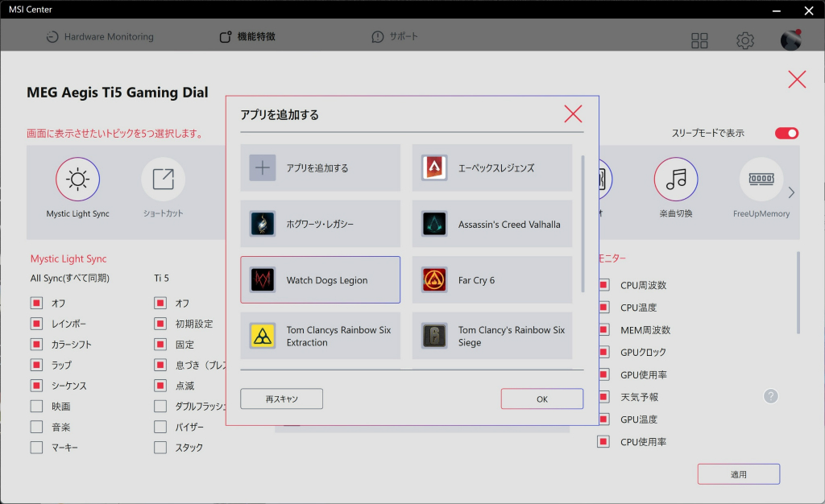This screenshot has height=504, width=825.
Task: Click the plus icon to add an app
Action: pos(262,167)
